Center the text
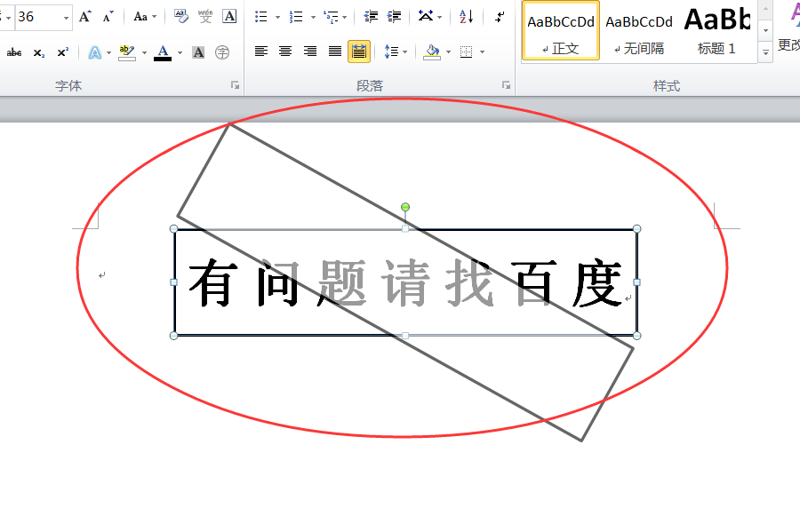Image resolution: width=800 pixels, height=532 pixels. point(285,52)
